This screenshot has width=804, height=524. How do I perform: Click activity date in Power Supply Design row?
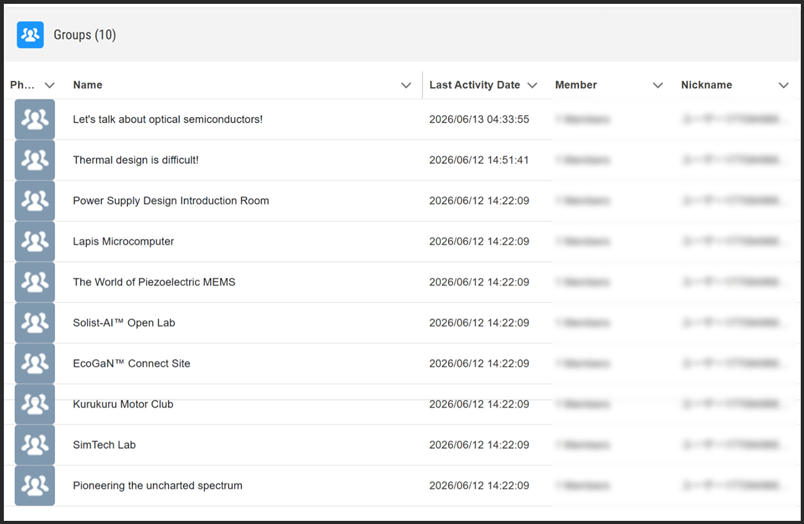[479, 200]
